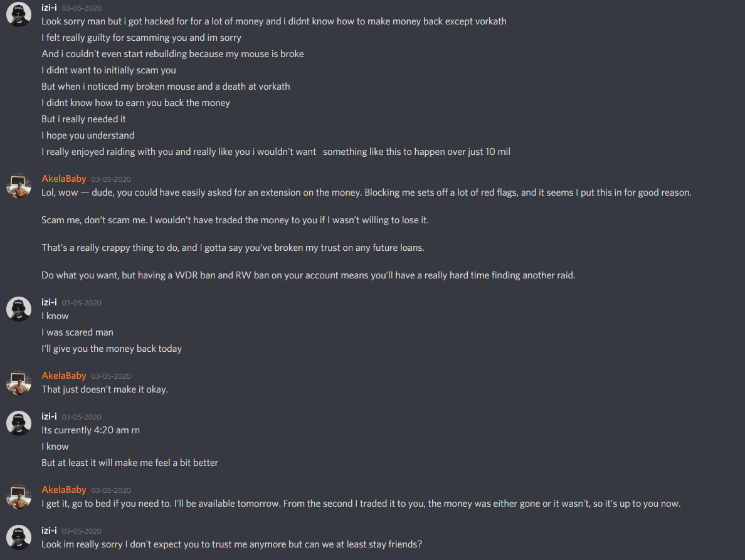Select izi-i's avatar beside 'Its currently 4:20 am rn'

coord(19,423)
